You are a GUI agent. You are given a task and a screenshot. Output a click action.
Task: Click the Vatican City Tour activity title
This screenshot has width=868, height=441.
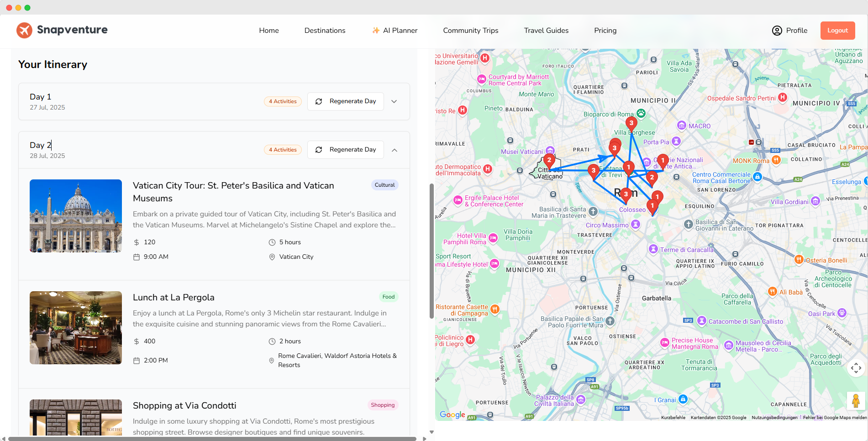[233, 192]
